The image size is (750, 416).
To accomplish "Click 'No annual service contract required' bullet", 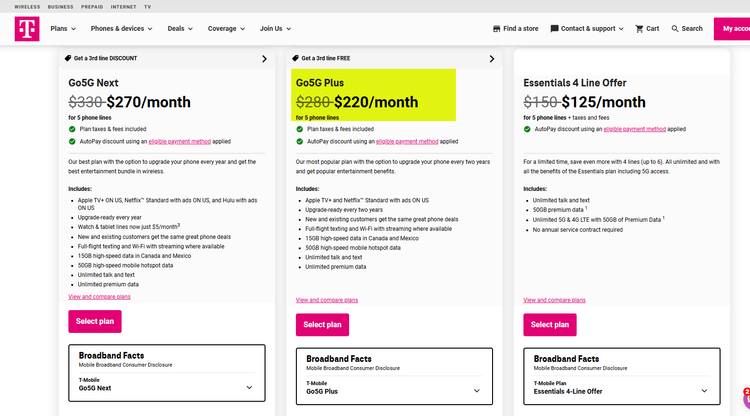I will click(578, 230).
